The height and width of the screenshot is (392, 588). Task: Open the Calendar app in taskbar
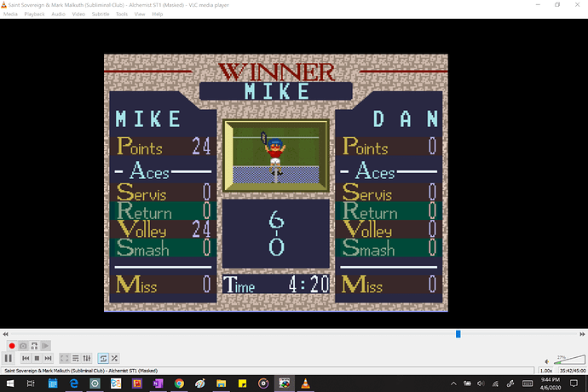coord(53,383)
